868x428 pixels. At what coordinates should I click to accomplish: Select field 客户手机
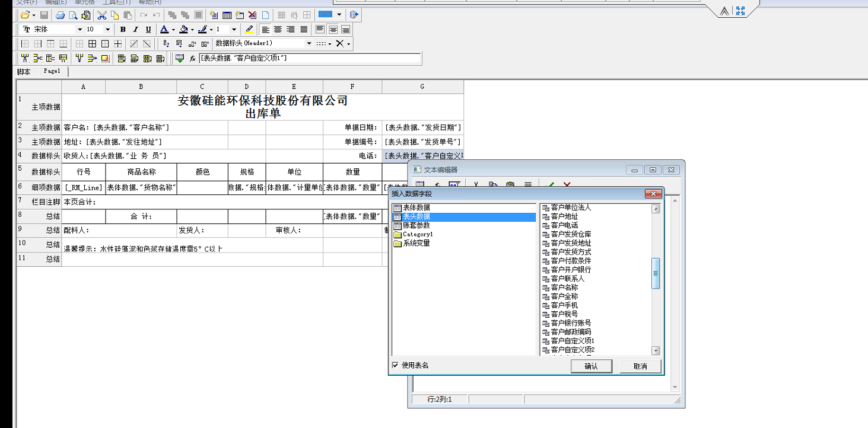tap(564, 305)
